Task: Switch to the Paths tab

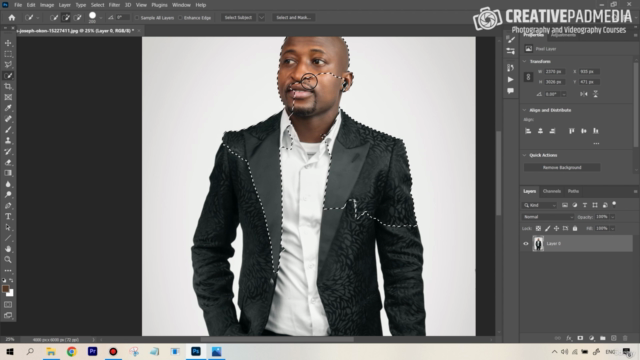Action: point(573,191)
